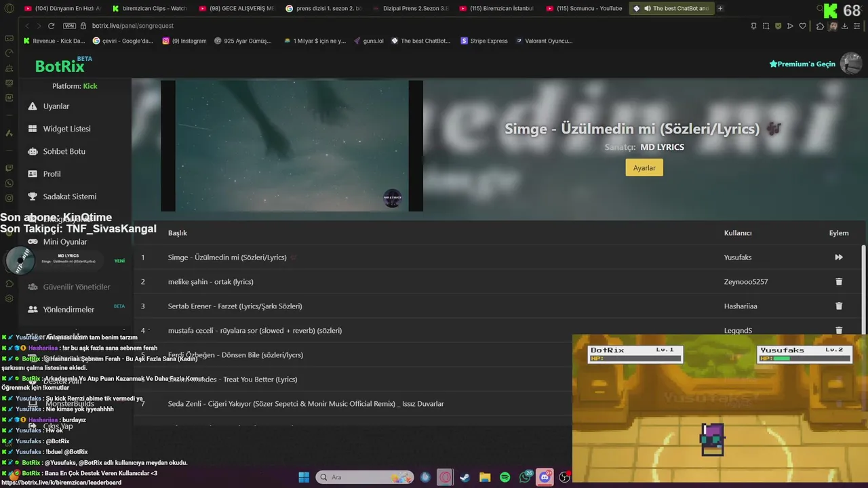The width and height of the screenshot is (868, 488).
Task: Click the user avatar at top right
Action: point(851,63)
